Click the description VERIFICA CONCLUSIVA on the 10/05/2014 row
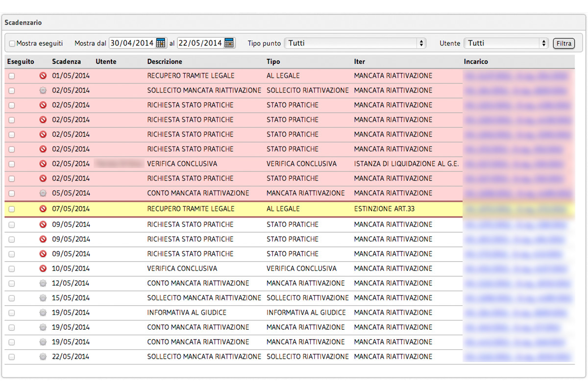Screen dimensions: 588x392 point(182,269)
